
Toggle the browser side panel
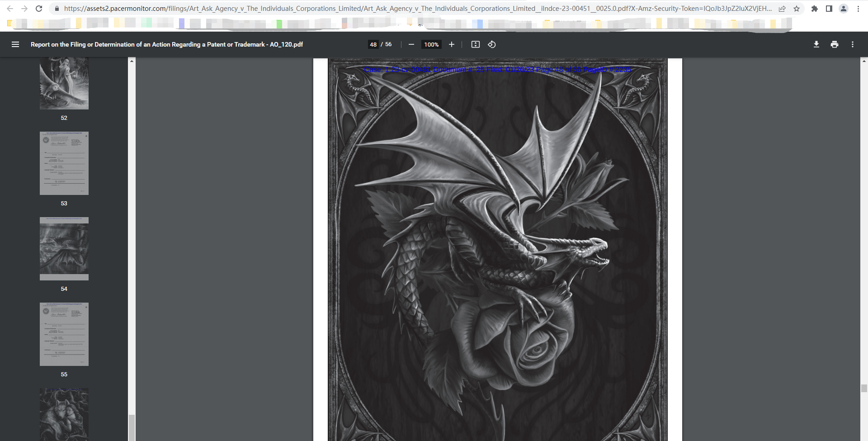click(829, 9)
